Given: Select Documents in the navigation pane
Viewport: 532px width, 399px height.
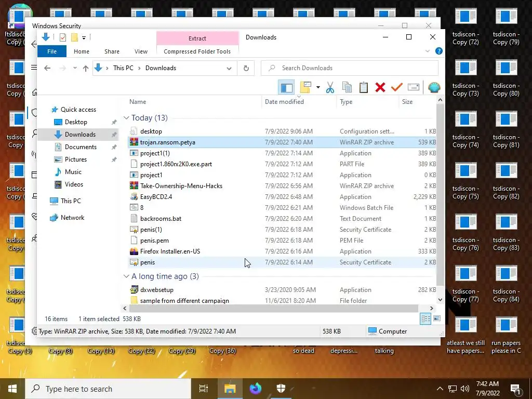Looking at the screenshot, I should pyautogui.click(x=81, y=147).
